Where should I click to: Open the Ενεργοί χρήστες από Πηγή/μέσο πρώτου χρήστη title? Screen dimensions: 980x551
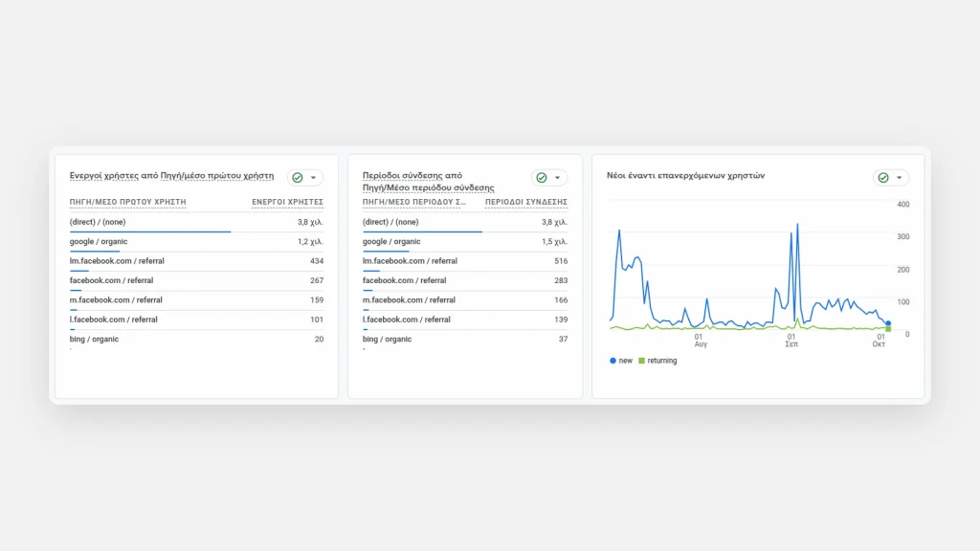pos(172,176)
